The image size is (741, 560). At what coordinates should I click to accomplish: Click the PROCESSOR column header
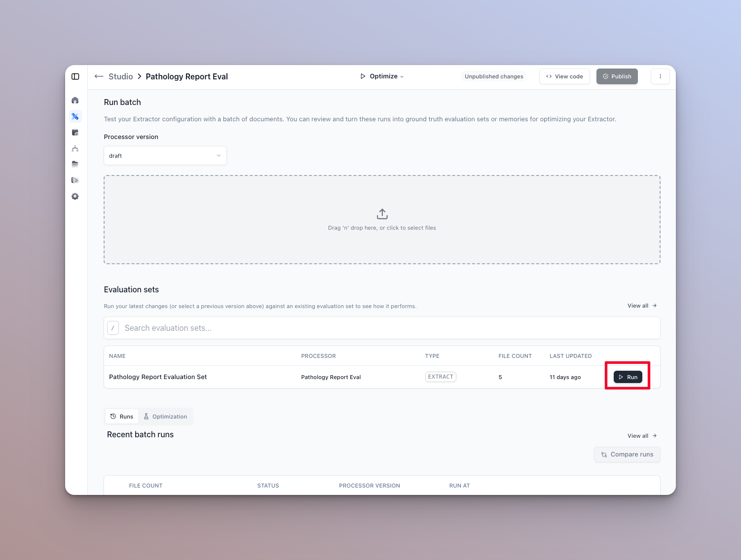(318, 356)
